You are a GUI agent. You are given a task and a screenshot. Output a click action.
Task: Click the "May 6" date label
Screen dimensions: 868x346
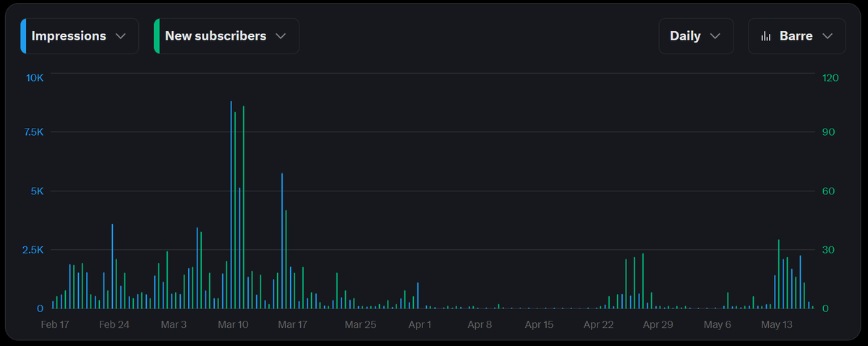point(717,325)
